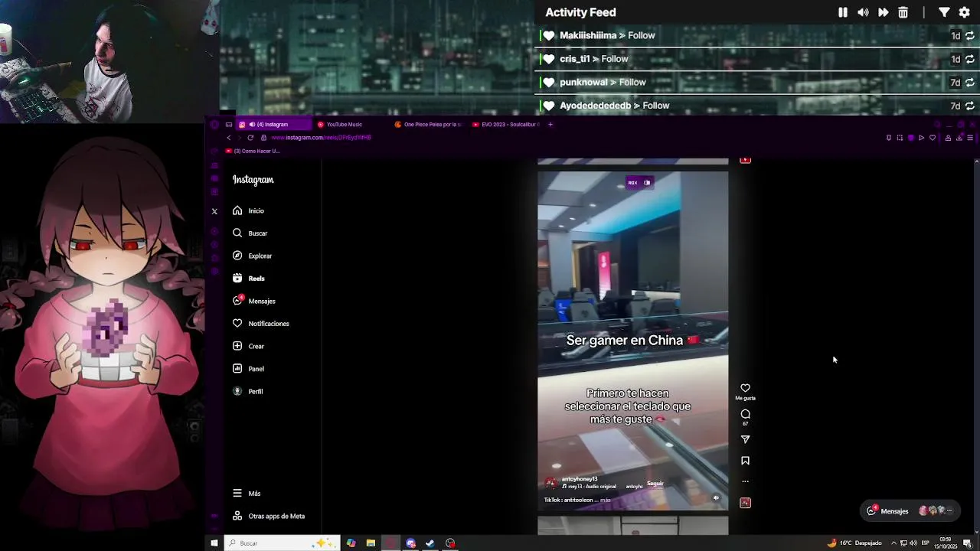Pause the Activity Feed
This screenshot has width=980, height=551.
point(843,12)
